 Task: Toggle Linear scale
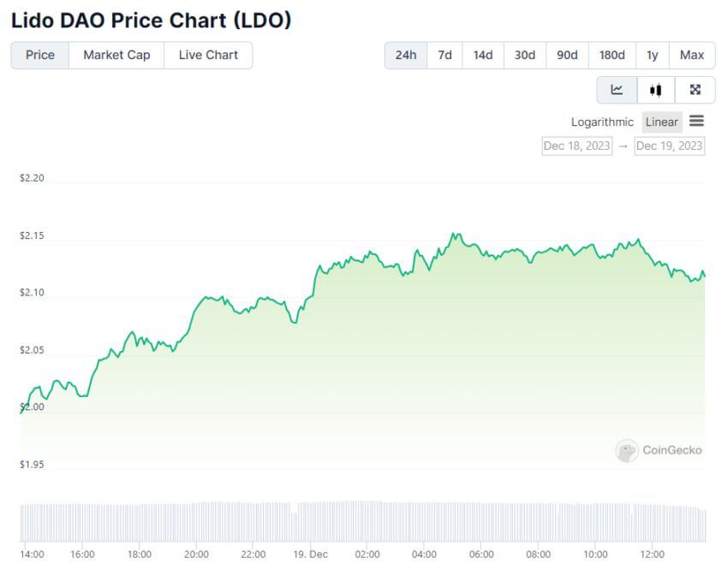(661, 122)
